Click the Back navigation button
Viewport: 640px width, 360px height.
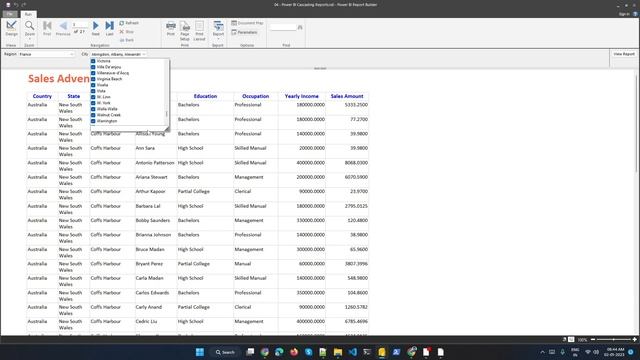point(127,40)
